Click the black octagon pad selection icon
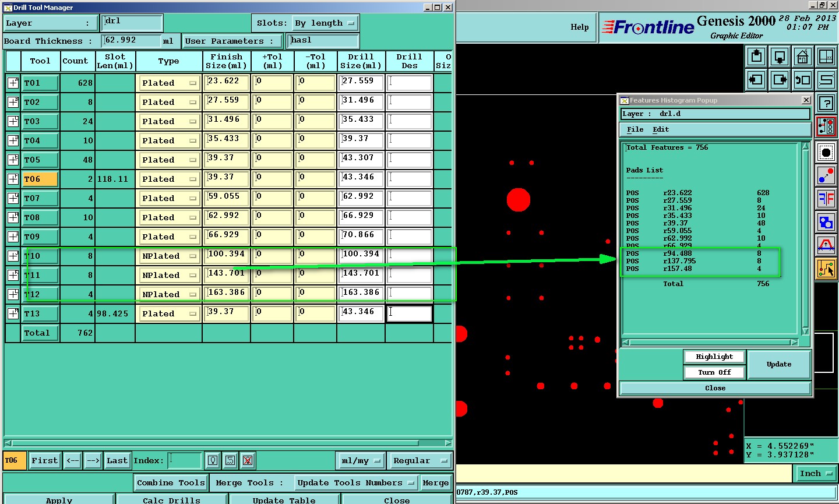The image size is (839, 504). [x=826, y=153]
